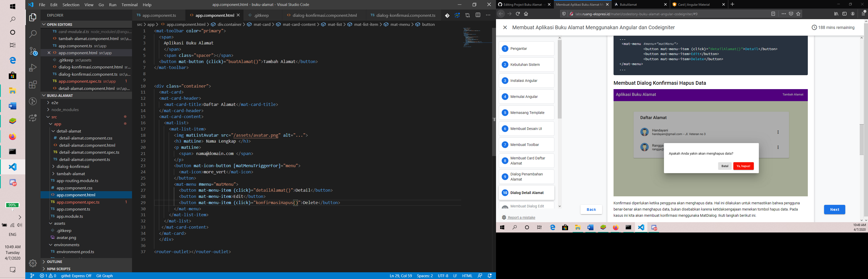This screenshot has width=868, height=279.
Task: Click the blue diff sync icon in editor toolbar
Action: 457,15
